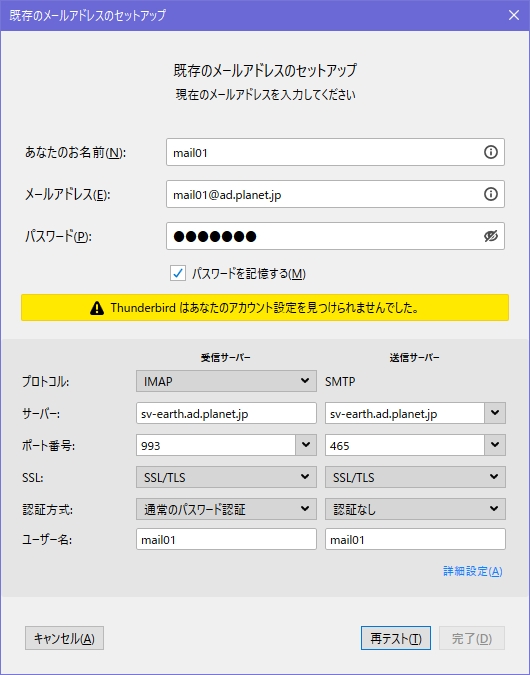
Task: Close the setup dialog window
Action: pos(514,15)
